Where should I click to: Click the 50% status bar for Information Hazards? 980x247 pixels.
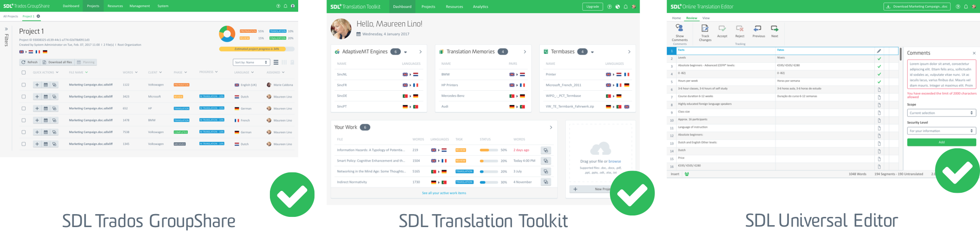489,150
